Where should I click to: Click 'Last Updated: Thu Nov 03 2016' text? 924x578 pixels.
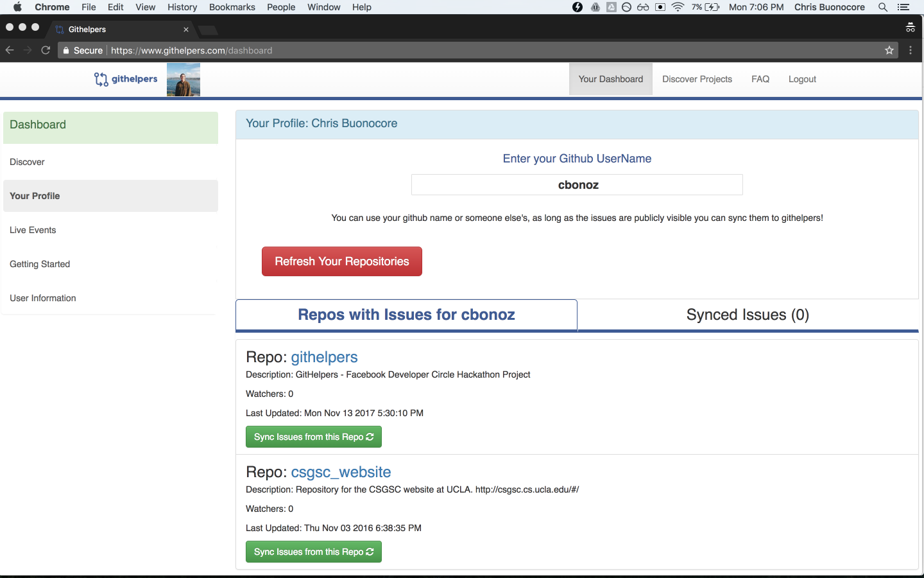(334, 528)
